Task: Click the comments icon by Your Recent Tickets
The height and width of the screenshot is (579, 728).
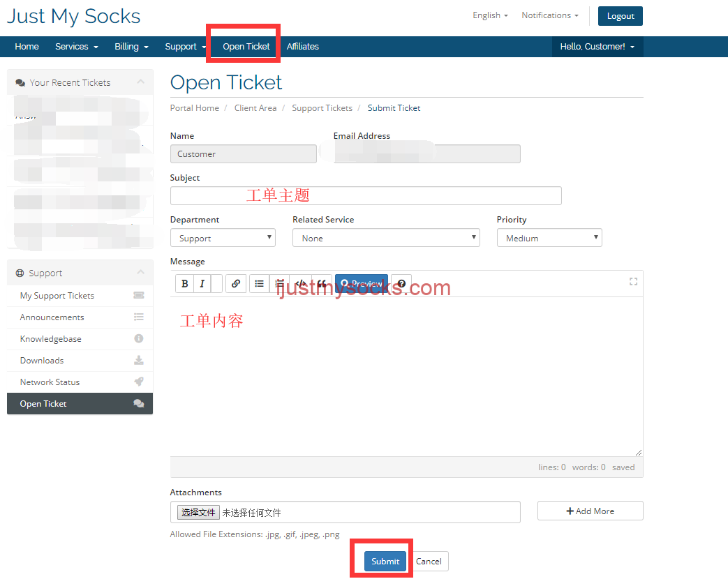Action: (20, 82)
